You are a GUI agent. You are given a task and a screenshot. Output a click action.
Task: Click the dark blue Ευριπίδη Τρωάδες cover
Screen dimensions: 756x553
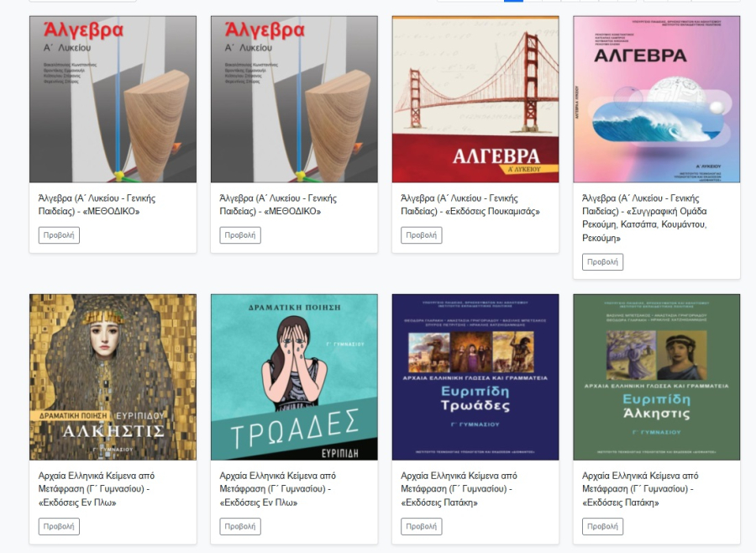475,377
